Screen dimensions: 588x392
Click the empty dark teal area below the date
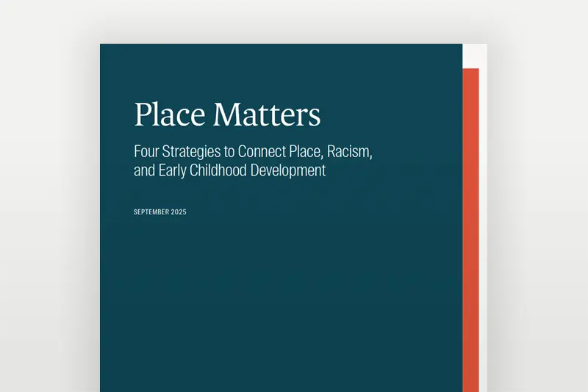279,308
